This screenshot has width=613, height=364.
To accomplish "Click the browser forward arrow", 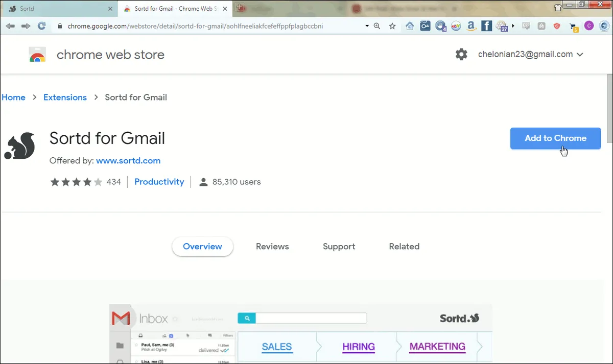I will click(x=26, y=26).
